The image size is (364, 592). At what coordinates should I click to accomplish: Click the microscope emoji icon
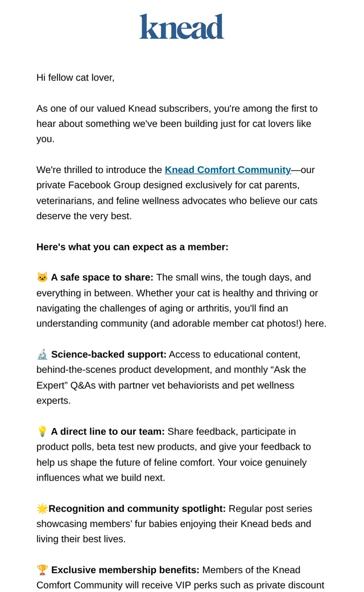pos(42,355)
